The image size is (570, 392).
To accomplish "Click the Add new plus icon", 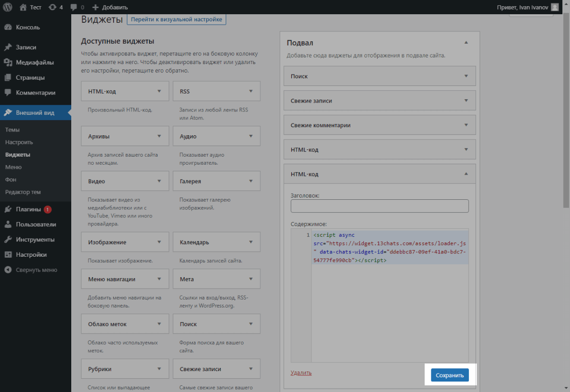I will (x=95, y=7).
